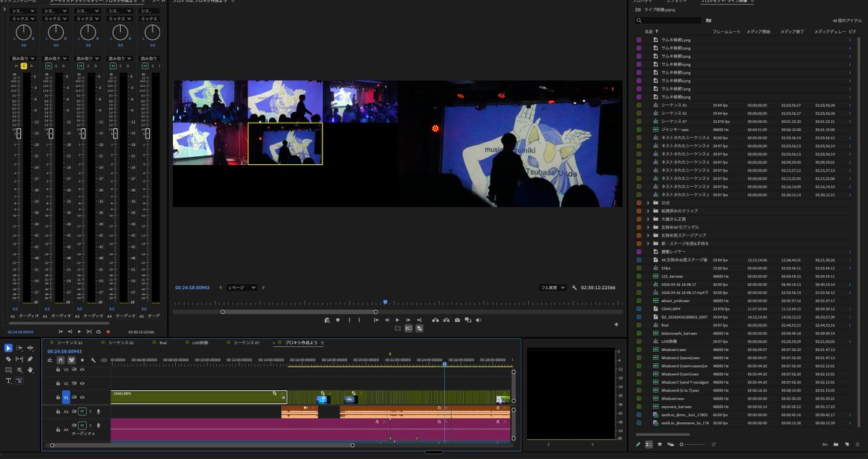
Task: Toggle mute on audio track A3
Action: 82,411
